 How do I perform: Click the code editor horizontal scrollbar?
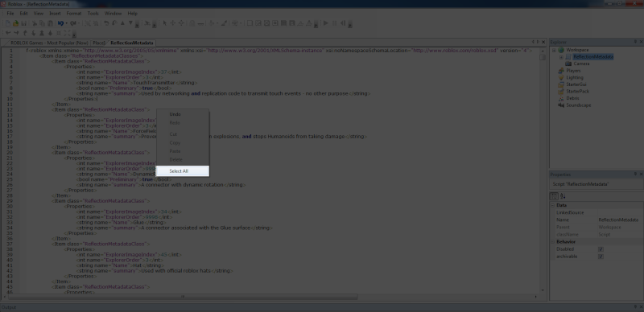(184, 297)
